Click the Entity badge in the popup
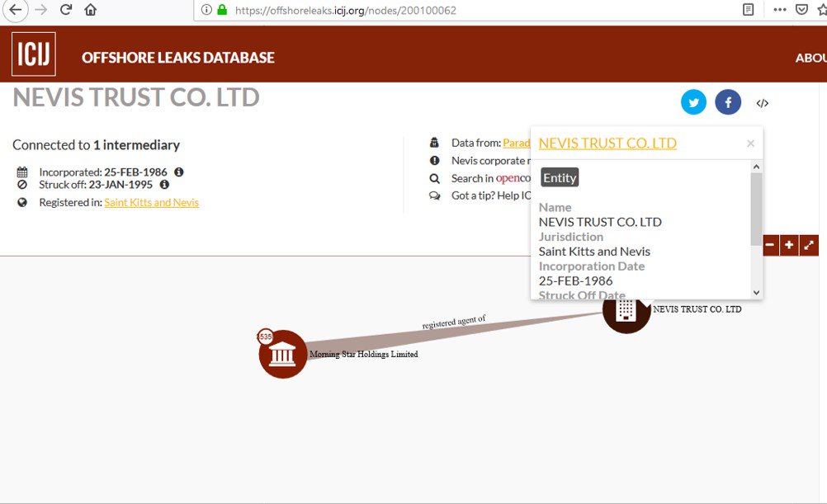The height and width of the screenshot is (504, 827). tap(560, 177)
